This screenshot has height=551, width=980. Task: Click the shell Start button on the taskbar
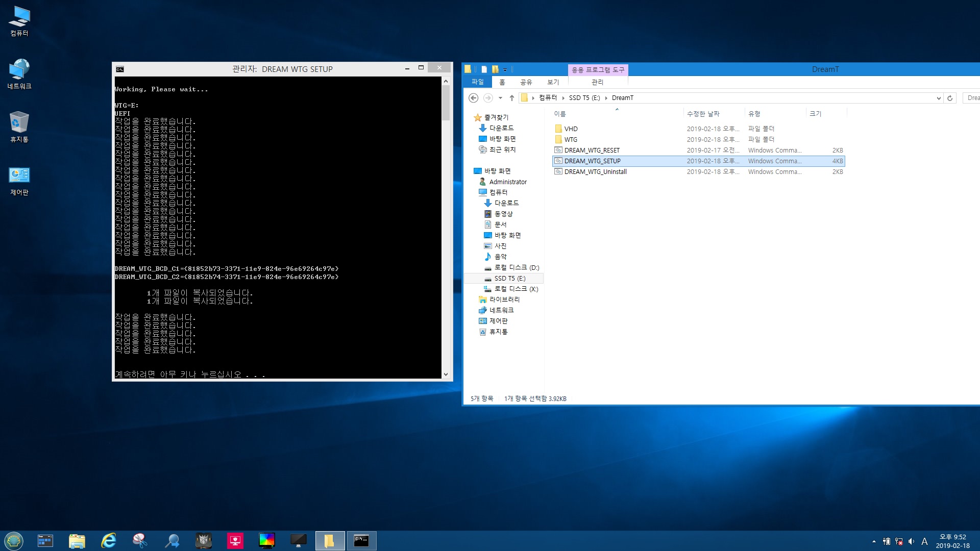pos(14,541)
